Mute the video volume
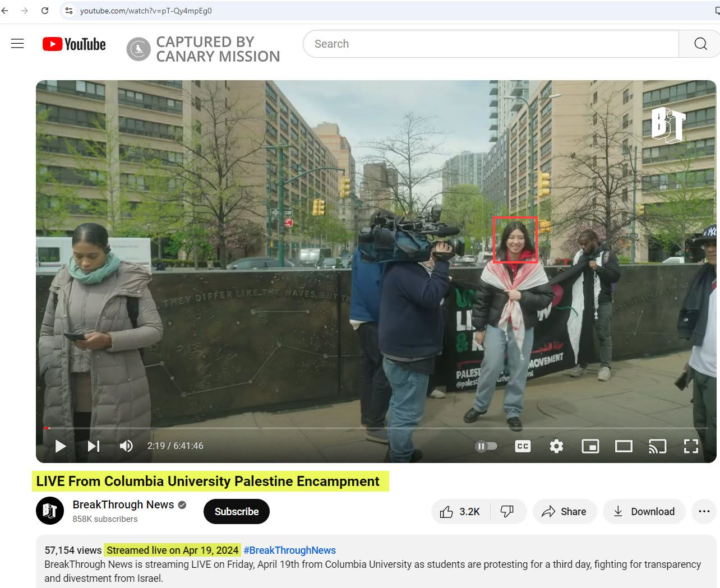The height and width of the screenshot is (588, 720). 126,446
